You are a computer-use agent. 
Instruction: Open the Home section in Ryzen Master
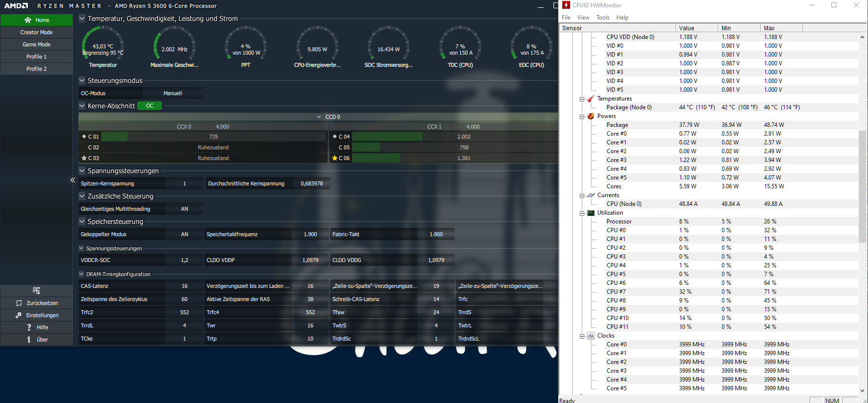[37, 20]
